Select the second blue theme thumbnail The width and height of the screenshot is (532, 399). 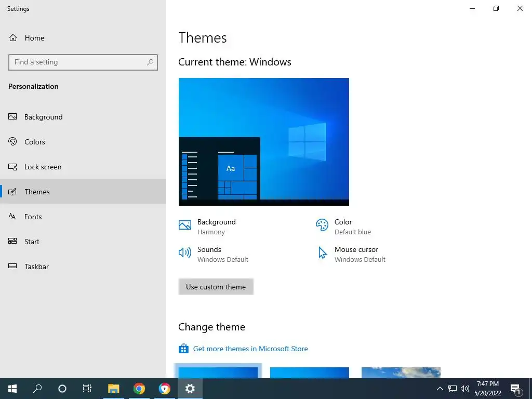click(310, 372)
